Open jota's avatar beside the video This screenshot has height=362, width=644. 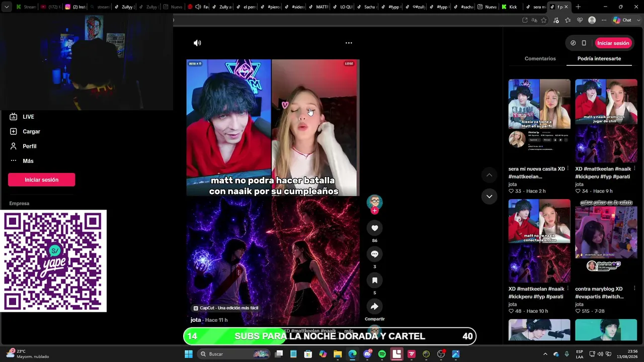coord(374,202)
